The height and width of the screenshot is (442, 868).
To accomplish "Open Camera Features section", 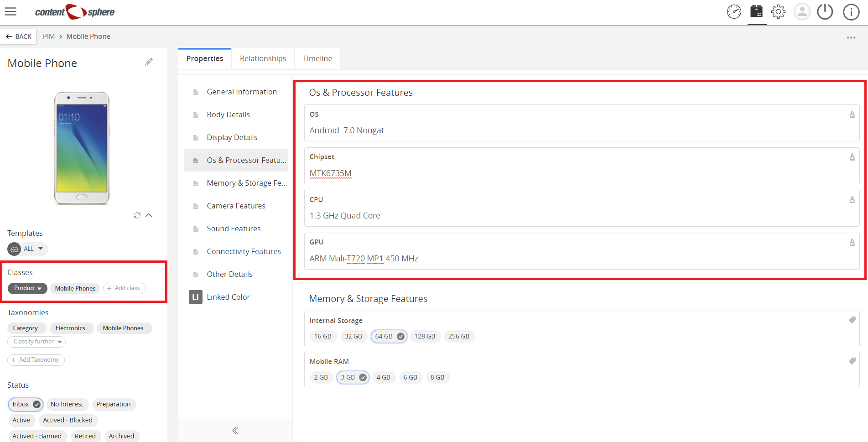I will pyautogui.click(x=236, y=206).
